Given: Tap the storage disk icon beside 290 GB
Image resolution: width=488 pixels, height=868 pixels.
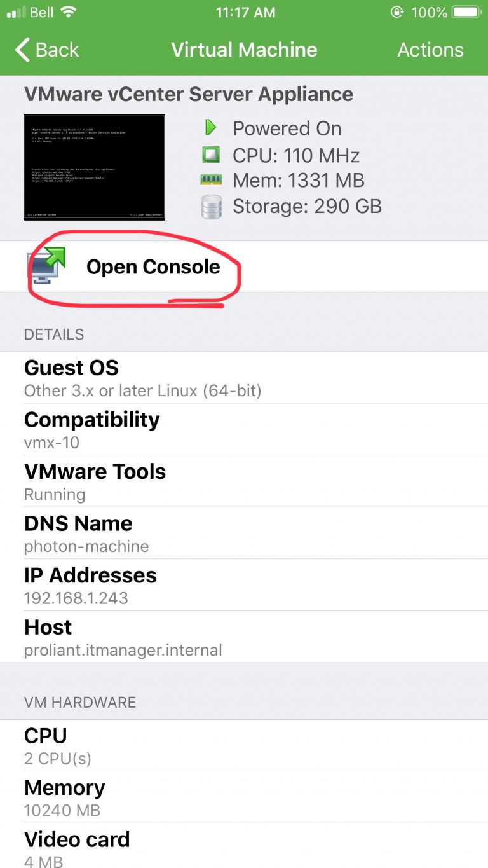Looking at the screenshot, I should pyautogui.click(x=212, y=206).
